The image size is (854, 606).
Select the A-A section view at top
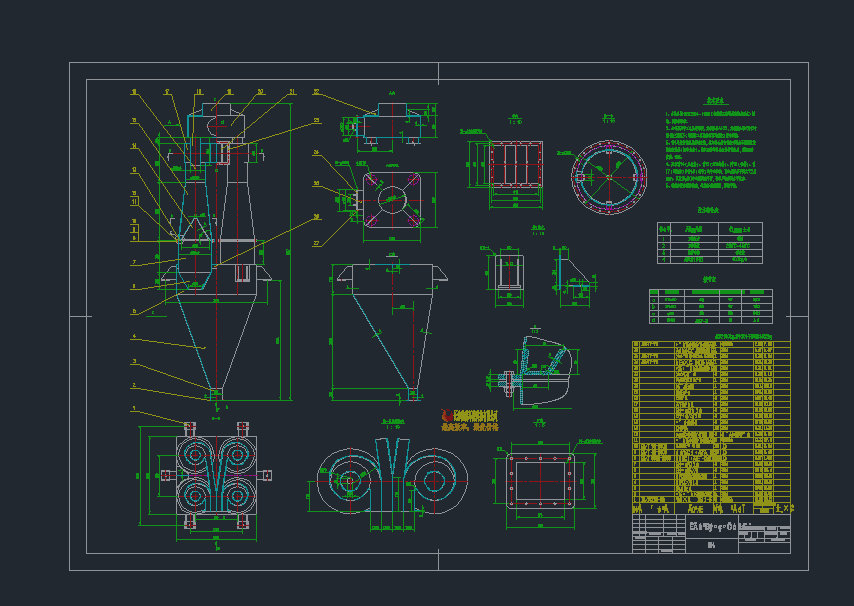click(x=391, y=127)
